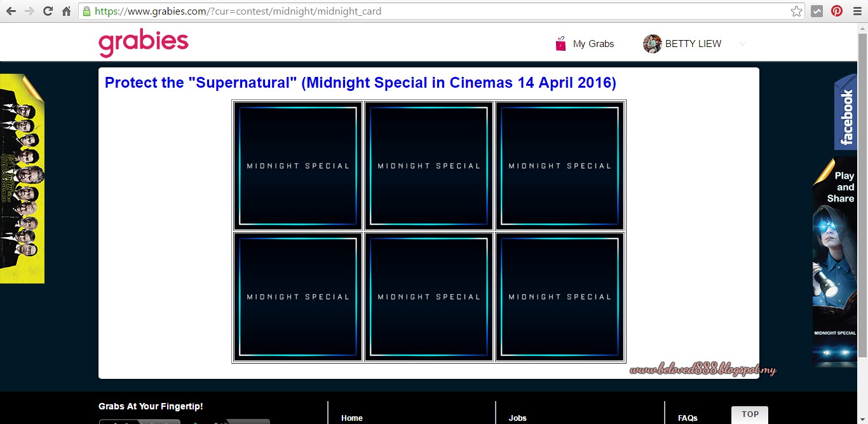Screen dimensions: 868x424
Task: Go back with the browser back arrow
Action: [11, 11]
